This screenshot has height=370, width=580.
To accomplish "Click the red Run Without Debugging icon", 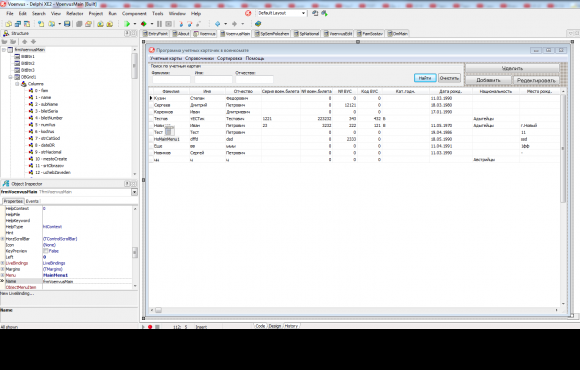I will [x=144, y=24].
